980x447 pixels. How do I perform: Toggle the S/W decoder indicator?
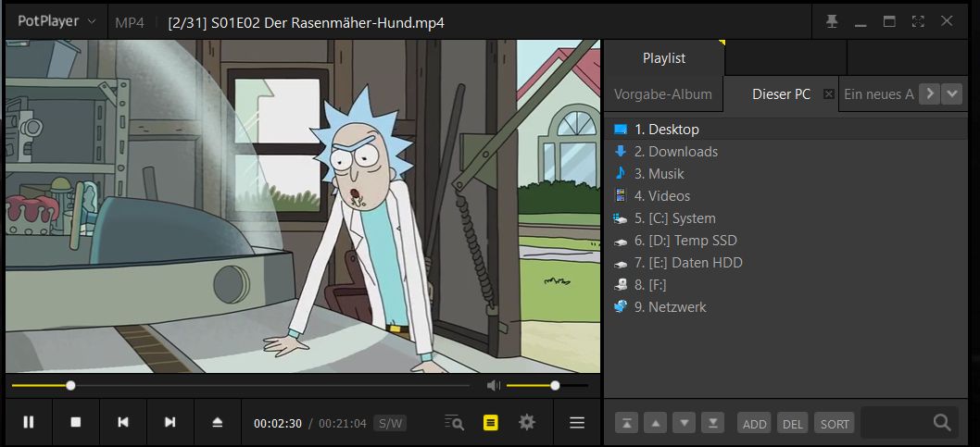390,423
